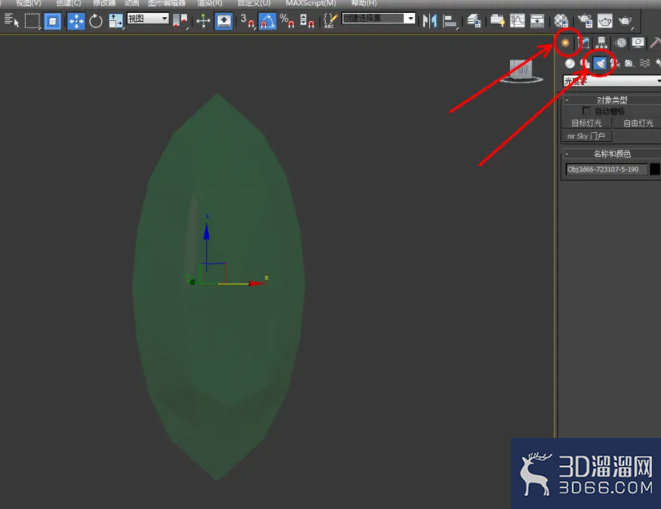
Task: Choose the Rectangular Selection Region tool
Action: pos(32,21)
